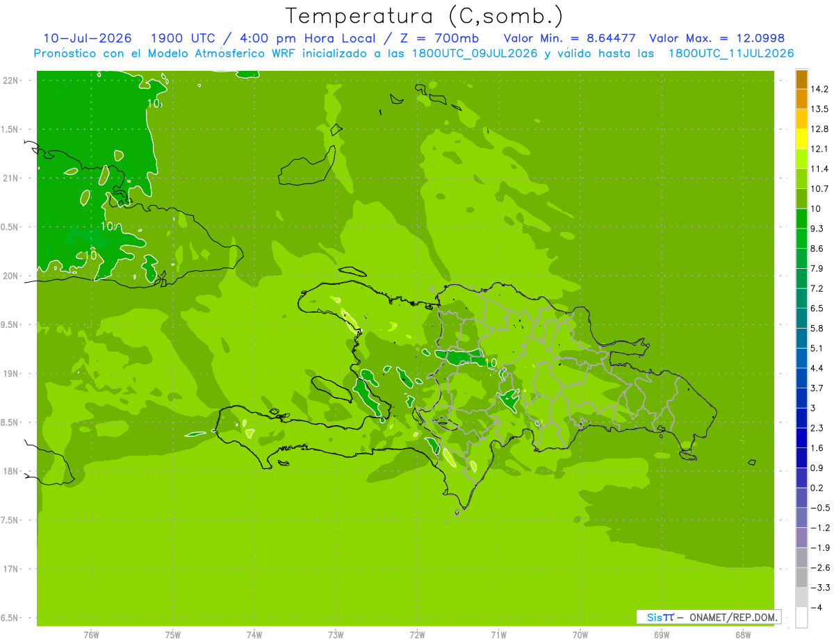Click the longitude label "76W"
The image size is (834, 644).
coord(91,634)
